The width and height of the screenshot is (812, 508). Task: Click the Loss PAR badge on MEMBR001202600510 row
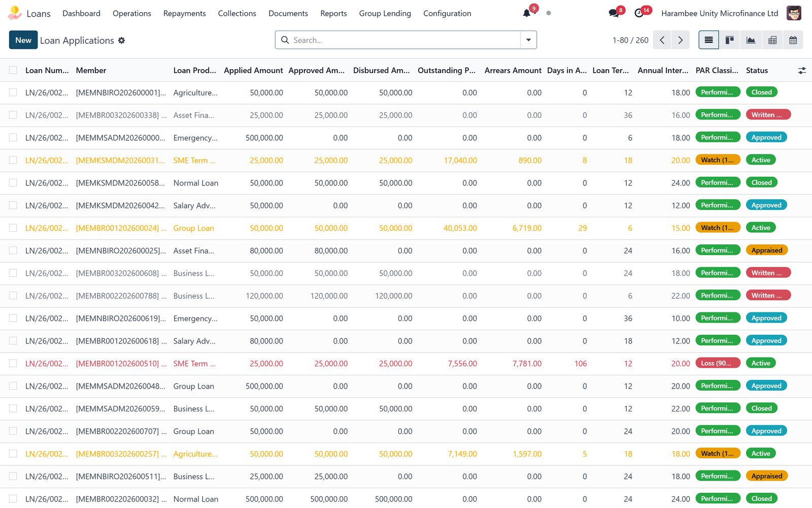click(x=718, y=363)
